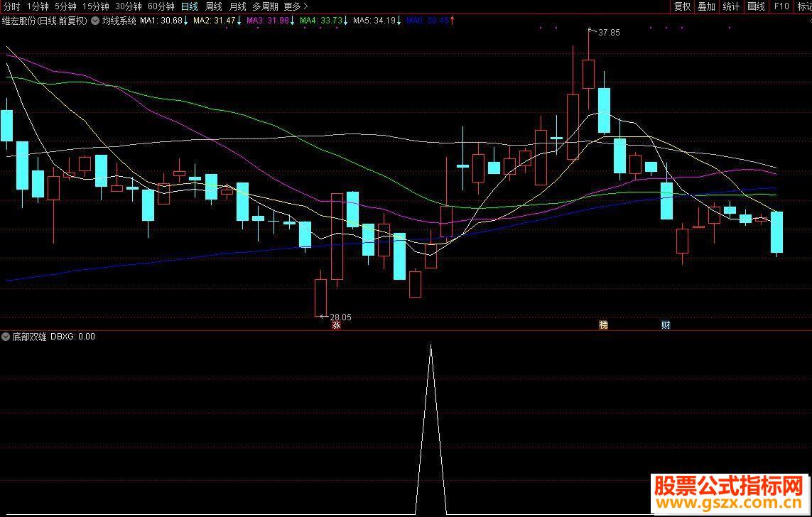Open the 多周期 multi-period view
812x517 pixels.
[x=265, y=6]
